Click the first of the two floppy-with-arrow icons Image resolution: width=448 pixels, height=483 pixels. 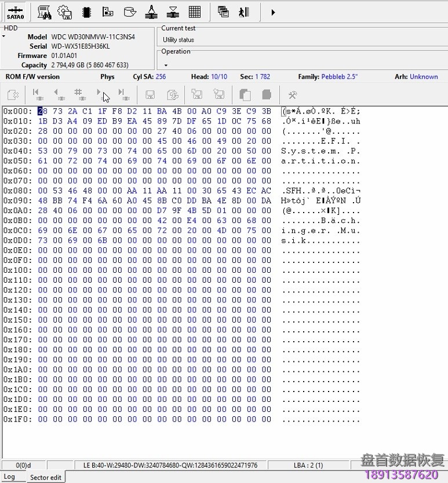pyautogui.click(x=196, y=94)
